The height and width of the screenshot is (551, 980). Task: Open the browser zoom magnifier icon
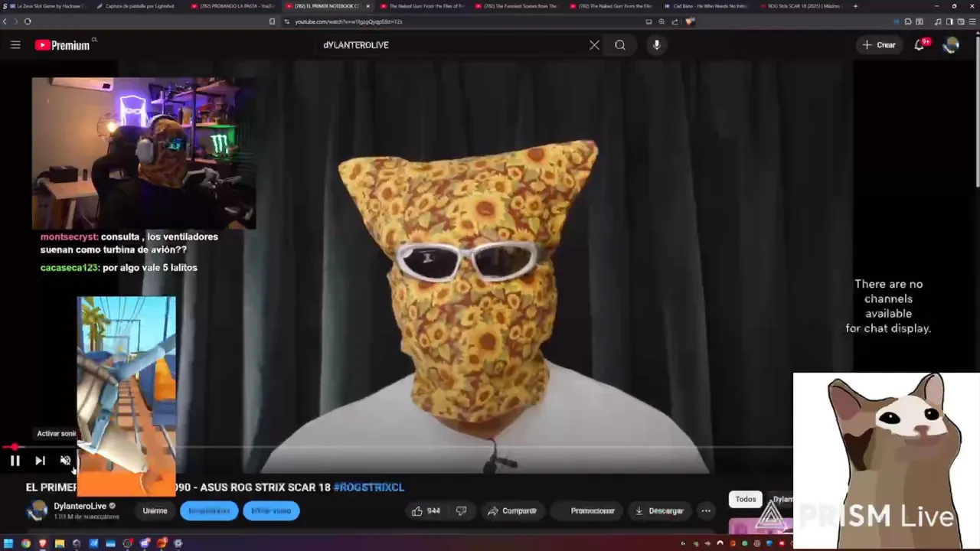point(661,21)
